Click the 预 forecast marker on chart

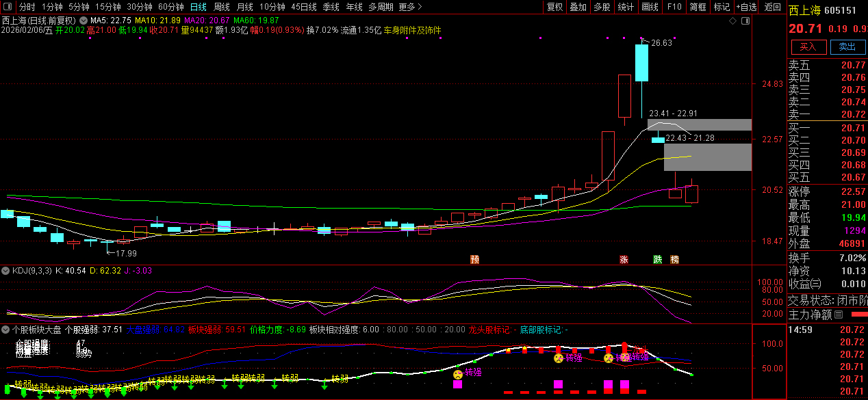click(475, 260)
